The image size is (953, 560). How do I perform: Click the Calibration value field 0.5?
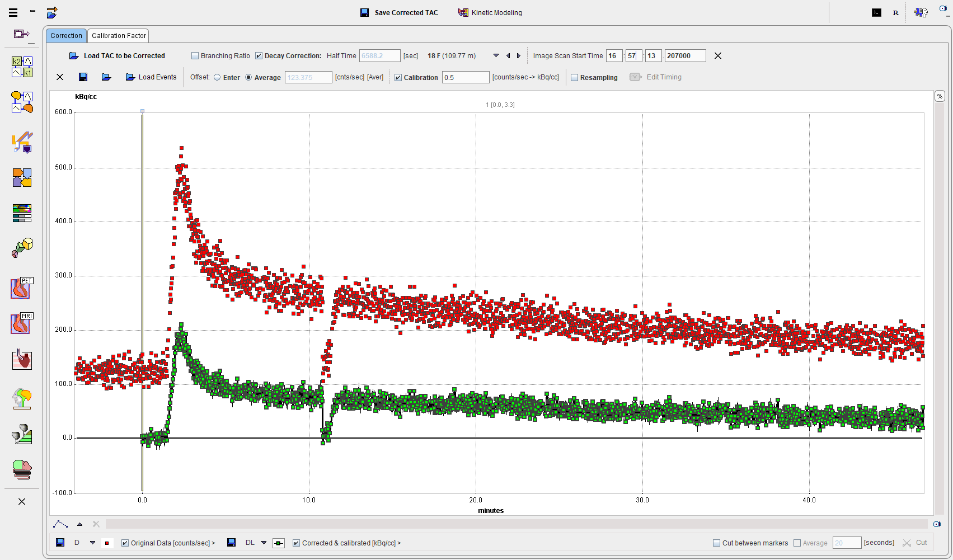point(466,78)
